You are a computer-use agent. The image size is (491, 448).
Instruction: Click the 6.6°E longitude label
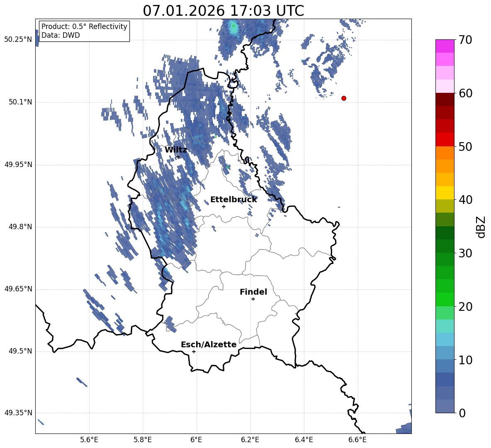tap(357, 440)
